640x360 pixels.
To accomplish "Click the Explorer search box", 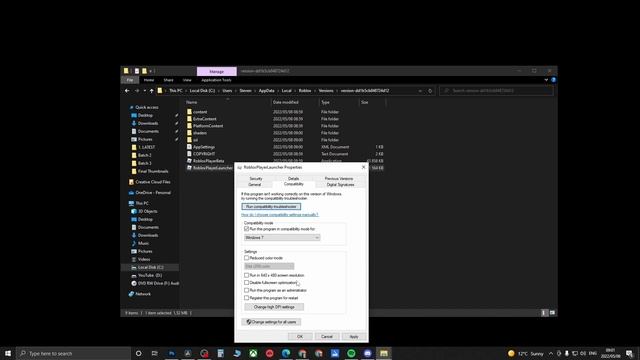I will tap(496, 91).
